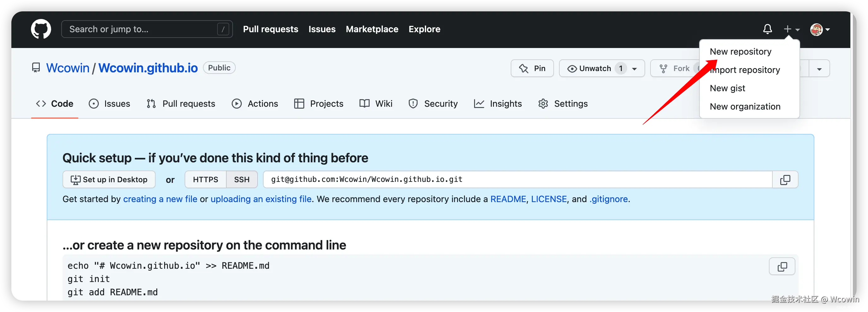
Task: Select the SSH URL option
Action: (x=241, y=179)
